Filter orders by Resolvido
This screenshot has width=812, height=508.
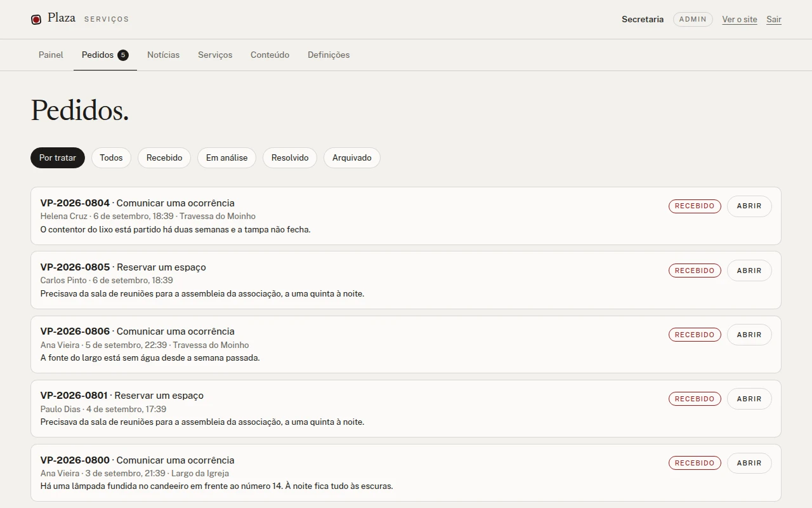(x=290, y=157)
